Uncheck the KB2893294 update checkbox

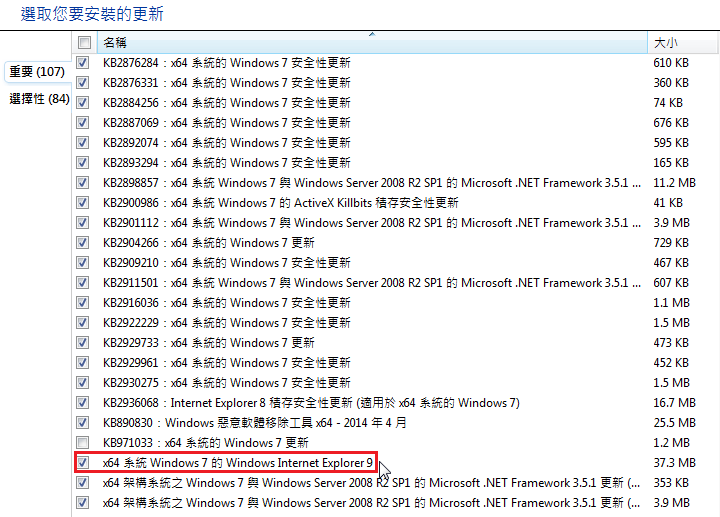point(83,163)
